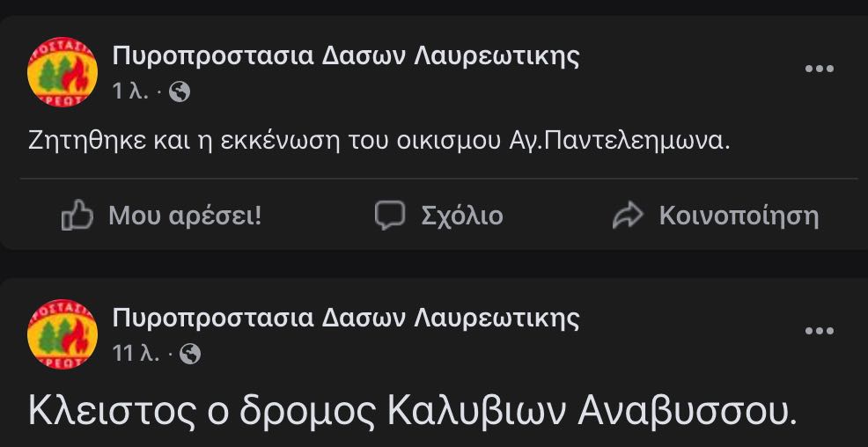
Task: Click the 'Σχόλιο' comment button
Action: click(439, 216)
